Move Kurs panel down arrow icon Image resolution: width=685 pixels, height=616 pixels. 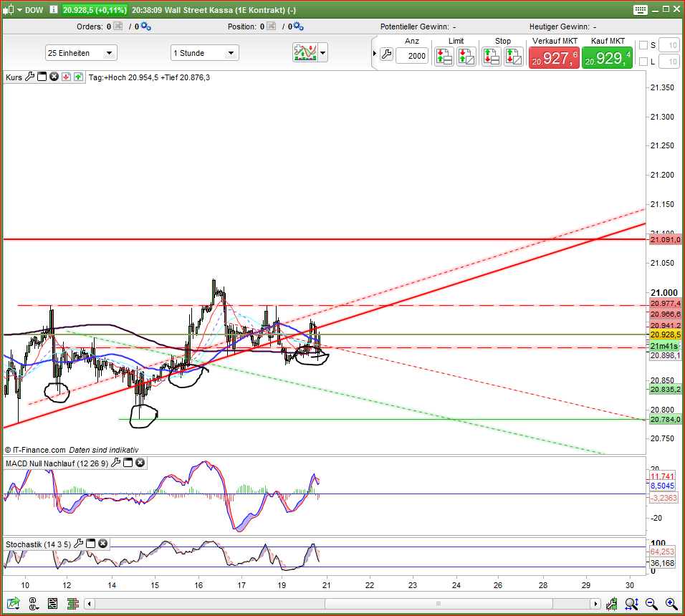point(66,77)
